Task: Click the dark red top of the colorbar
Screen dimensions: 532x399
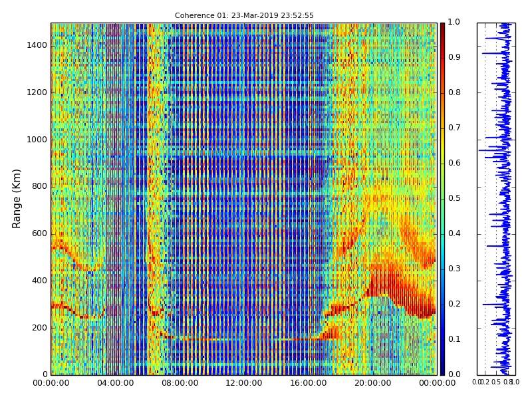Action: pos(442,27)
